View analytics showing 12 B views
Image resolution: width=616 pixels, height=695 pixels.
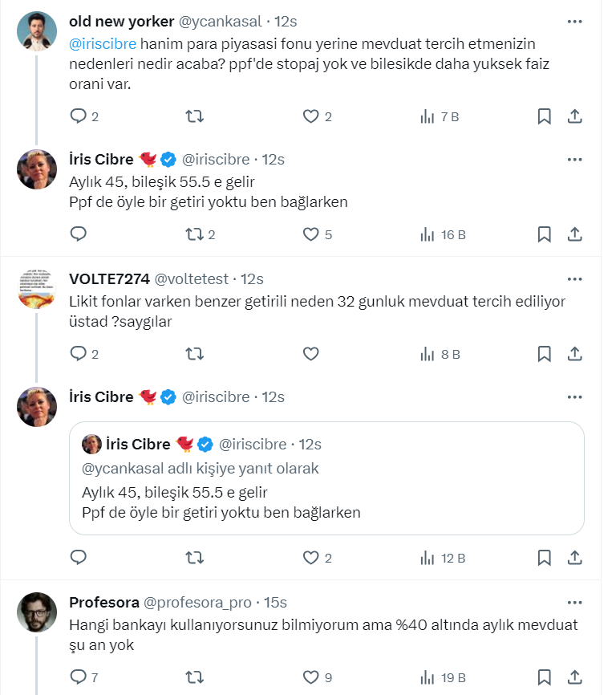coord(443,557)
